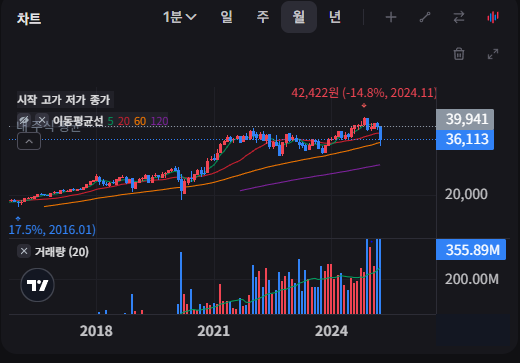
Task: Click the 20,000 price axis label
Action: point(466,194)
